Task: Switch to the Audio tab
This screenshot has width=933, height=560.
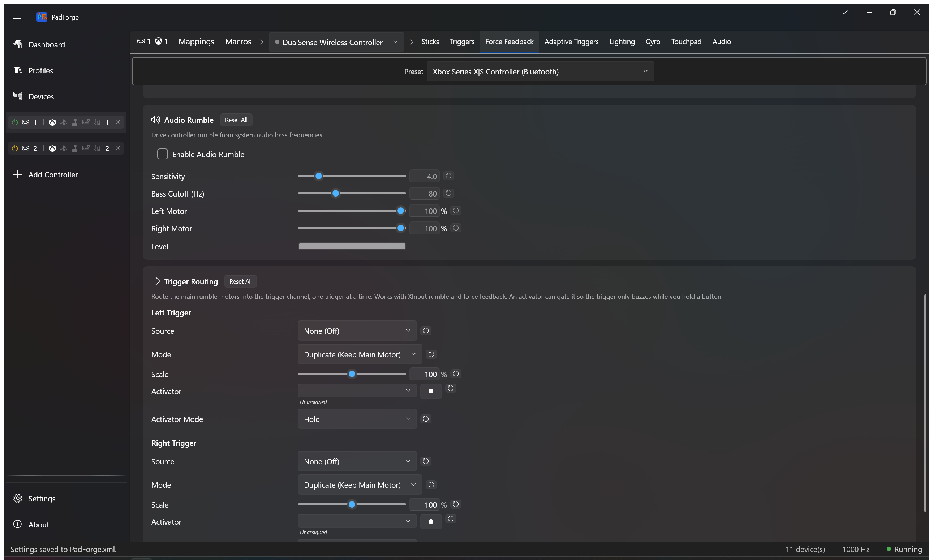Action: (721, 42)
